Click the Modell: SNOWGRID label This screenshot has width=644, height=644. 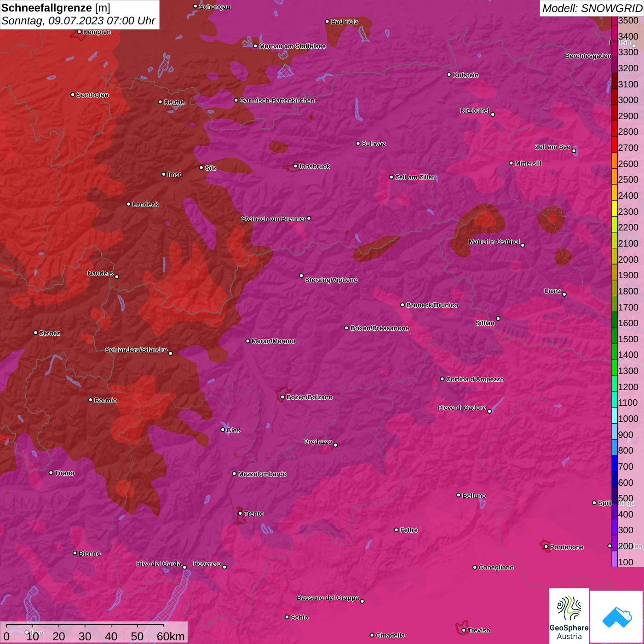(x=592, y=8)
